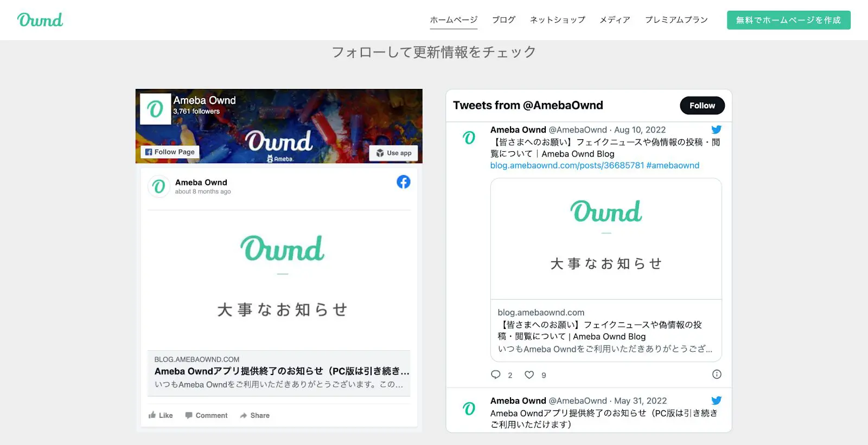Viewport: 868px width, 445px height.
Task: Open the ネットショップ nav item
Action: pyautogui.click(x=557, y=20)
